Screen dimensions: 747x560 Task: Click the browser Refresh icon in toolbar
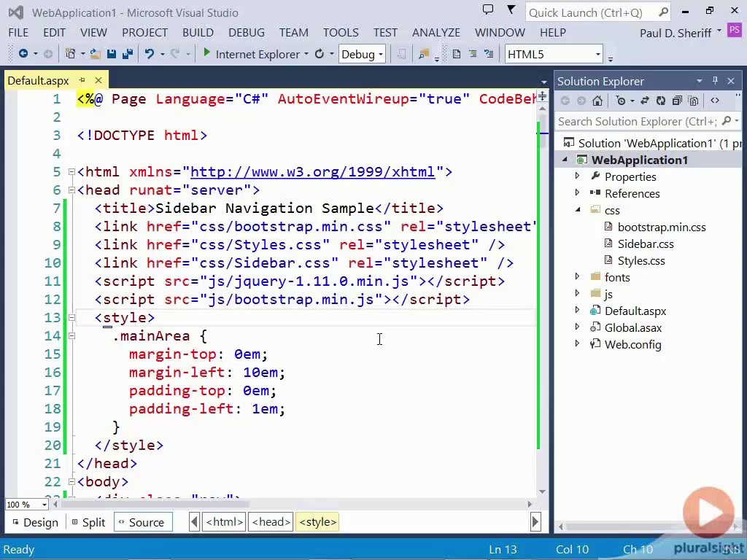click(x=320, y=54)
